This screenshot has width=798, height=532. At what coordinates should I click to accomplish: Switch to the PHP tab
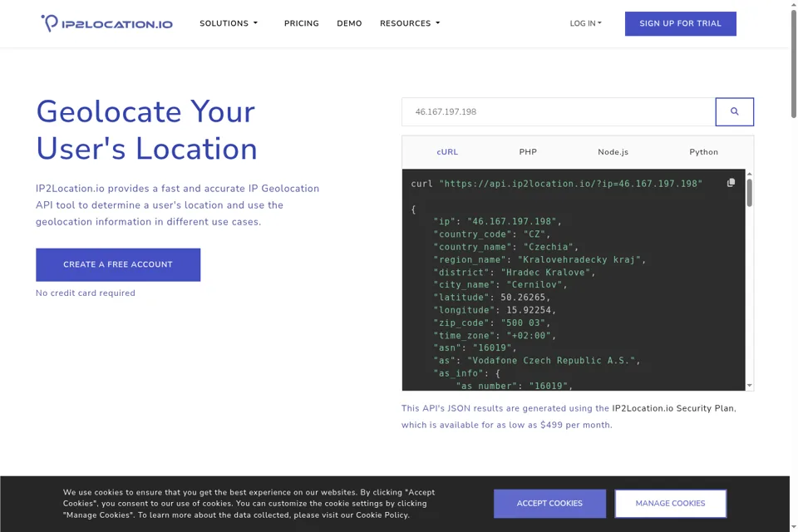coord(528,152)
